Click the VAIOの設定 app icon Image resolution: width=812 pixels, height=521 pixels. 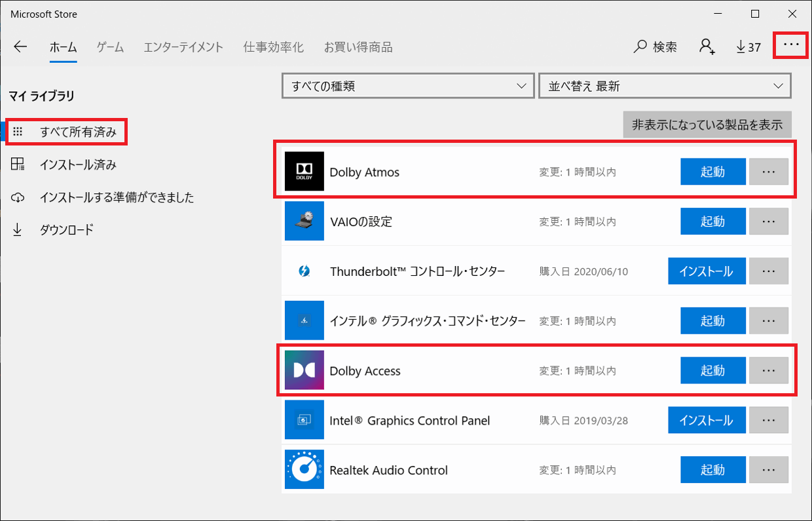[x=304, y=222]
